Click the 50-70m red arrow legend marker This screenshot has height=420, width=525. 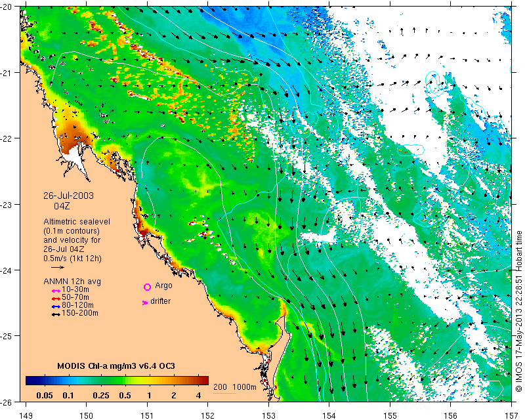(56, 299)
